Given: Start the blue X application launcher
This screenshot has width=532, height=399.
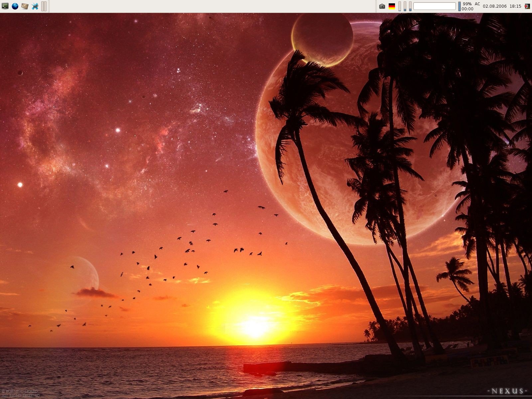Looking at the screenshot, I should 35,6.
